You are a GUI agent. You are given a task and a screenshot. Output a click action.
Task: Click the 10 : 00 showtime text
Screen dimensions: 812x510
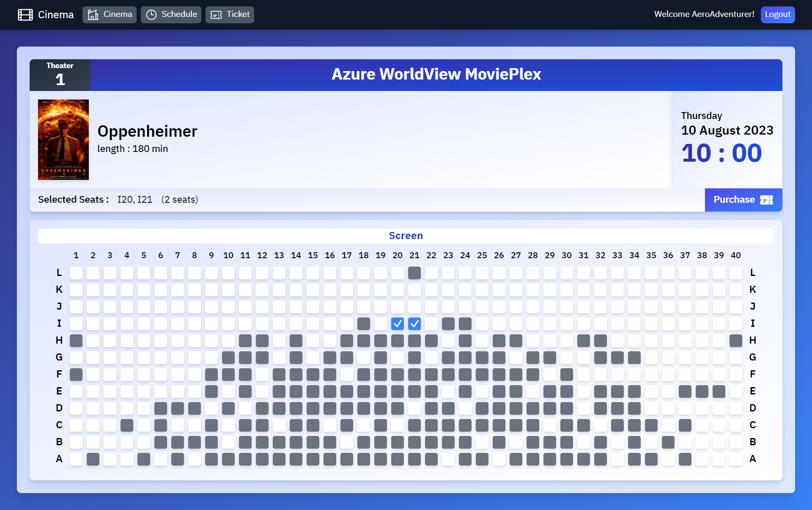click(721, 153)
